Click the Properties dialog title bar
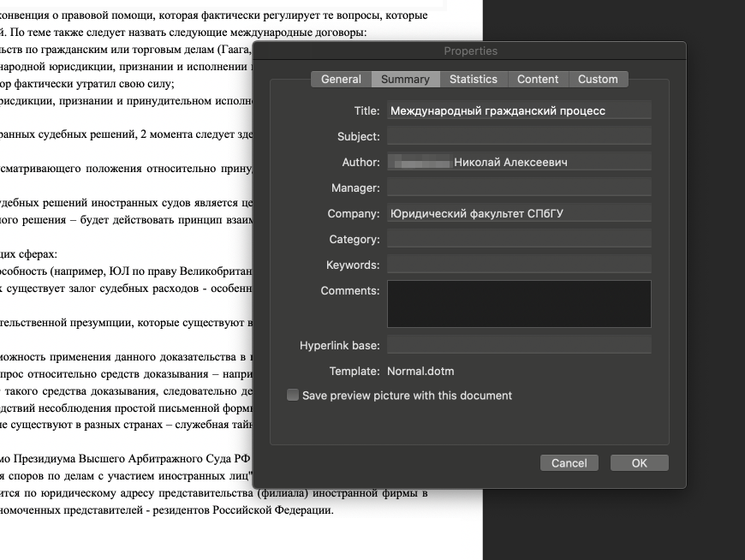Image resolution: width=745 pixels, height=560 pixels. pyautogui.click(x=469, y=51)
